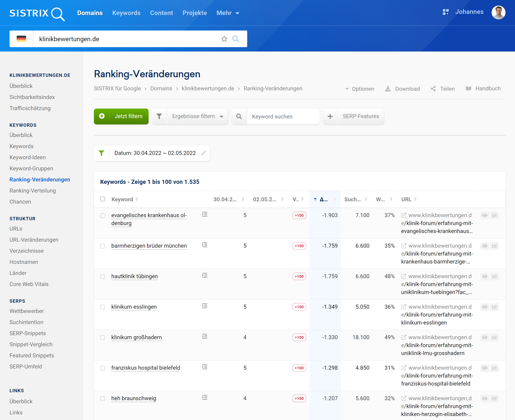Tick checkbox for barmherzigen brüder münchen
The width and height of the screenshot is (515, 420).
click(x=103, y=246)
